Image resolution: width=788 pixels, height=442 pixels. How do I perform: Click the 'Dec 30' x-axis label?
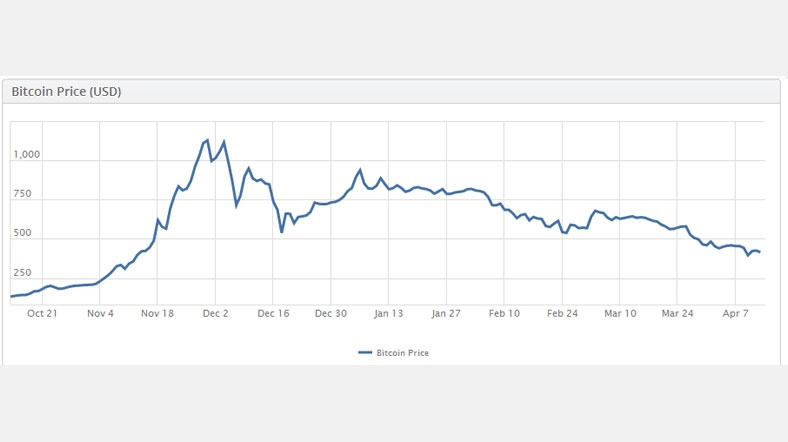tap(331, 313)
